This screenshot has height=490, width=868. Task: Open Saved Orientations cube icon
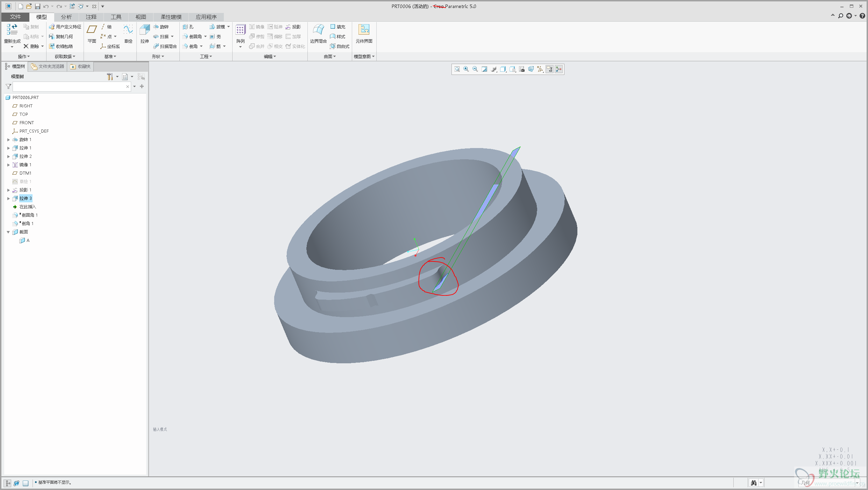point(512,69)
